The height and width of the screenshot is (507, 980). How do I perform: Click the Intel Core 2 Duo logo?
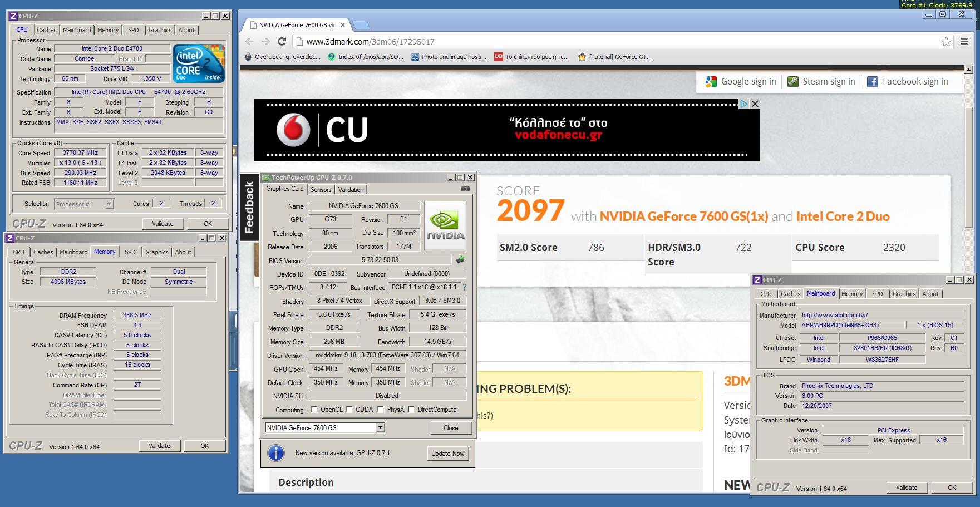[199, 63]
